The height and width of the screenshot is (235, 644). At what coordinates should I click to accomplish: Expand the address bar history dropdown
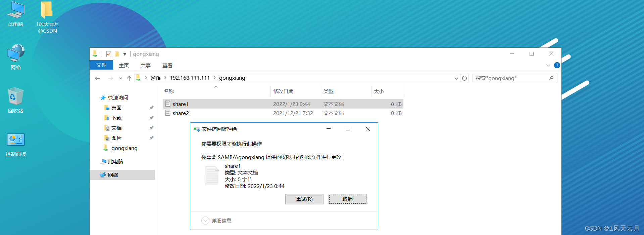point(456,78)
